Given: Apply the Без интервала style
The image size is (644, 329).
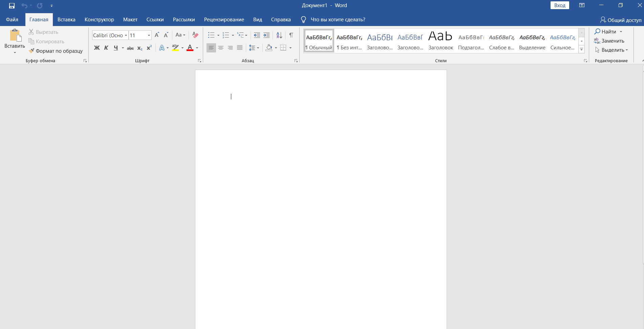Looking at the screenshot, I should pyautogui.click(x=349, y=41).
